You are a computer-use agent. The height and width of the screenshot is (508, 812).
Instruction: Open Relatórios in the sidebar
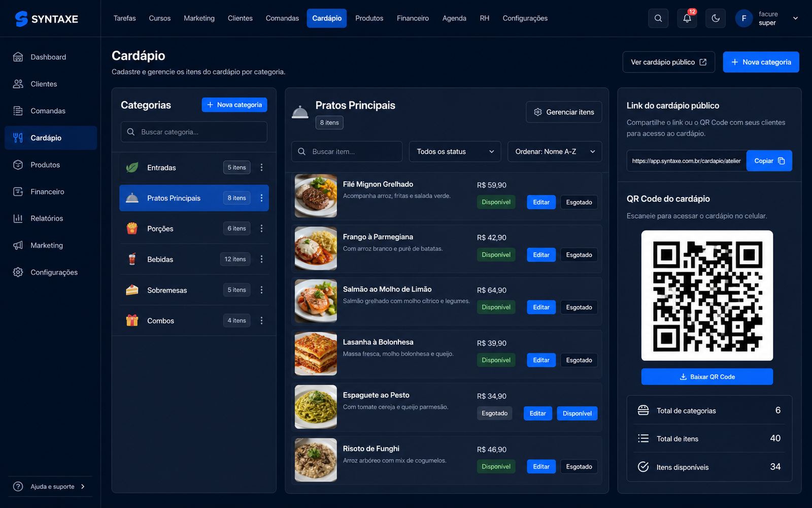[x=51, y=218]
